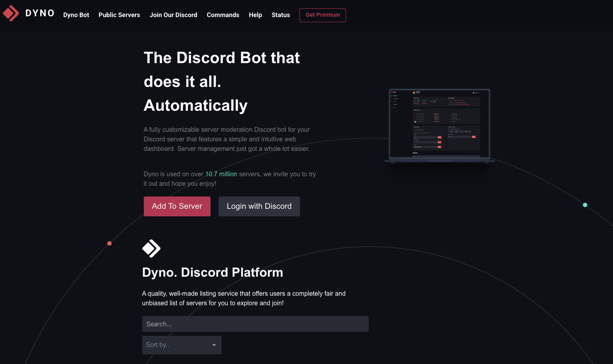
Task: Open the Commands page
Action: 223,15
